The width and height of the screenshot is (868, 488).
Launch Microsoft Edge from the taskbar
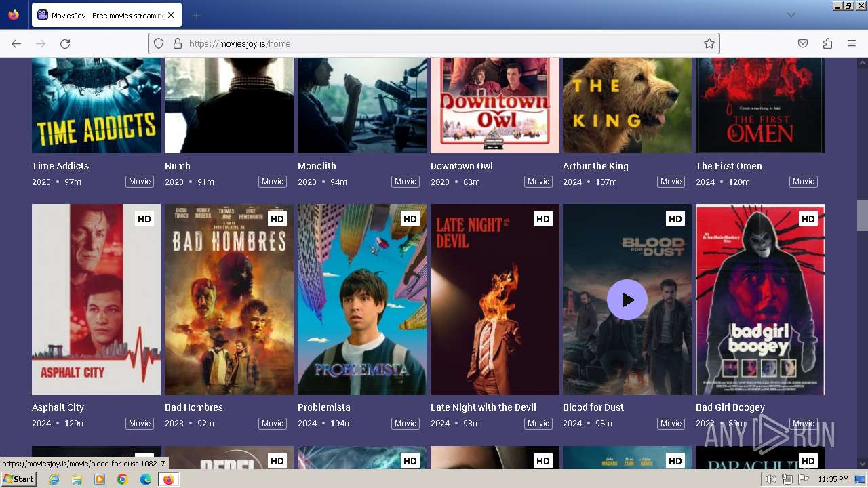coord(146,479)
